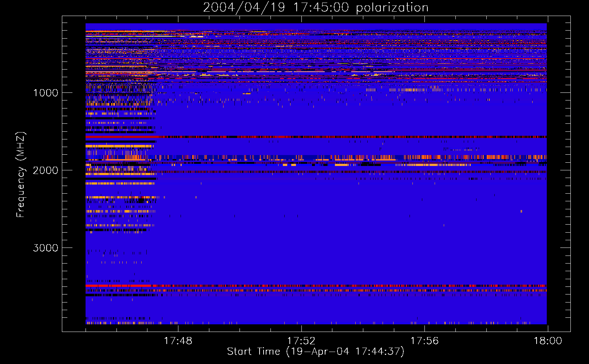Click the word 'polarization' in the title
The image size is (589, 364).
click(392, 8)
